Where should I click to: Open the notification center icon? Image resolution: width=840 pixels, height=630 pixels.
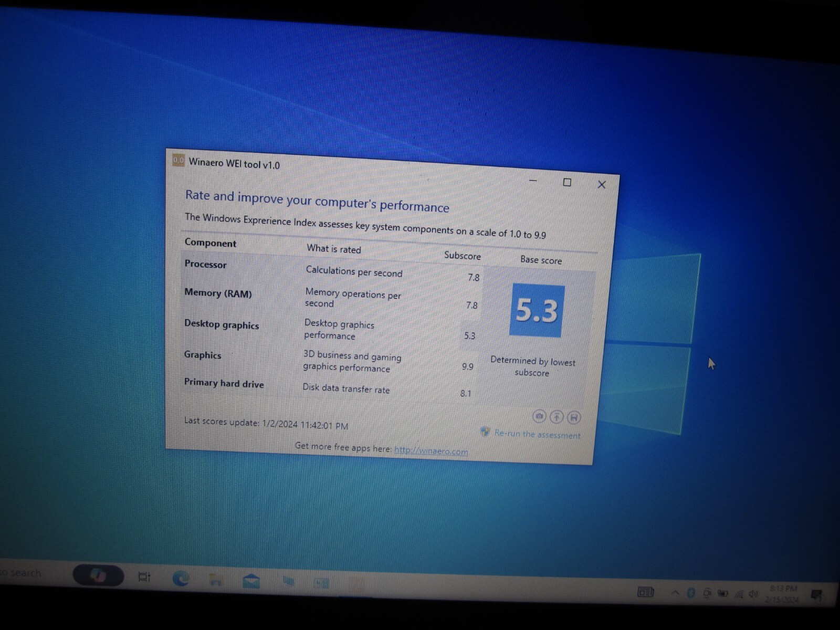click(x=816, y=595)
